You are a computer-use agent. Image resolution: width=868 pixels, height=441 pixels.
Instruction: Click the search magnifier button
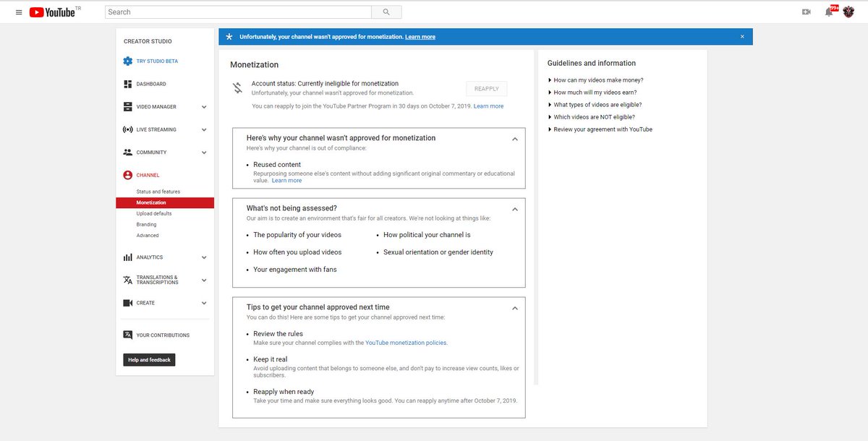coord(386,12)
